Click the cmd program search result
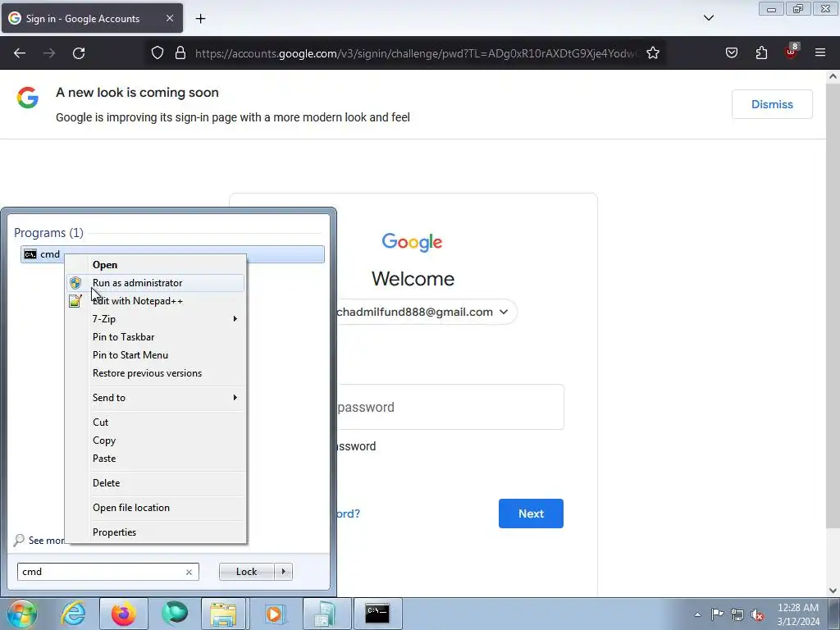The image size is (840, 630). coord(172,254)
